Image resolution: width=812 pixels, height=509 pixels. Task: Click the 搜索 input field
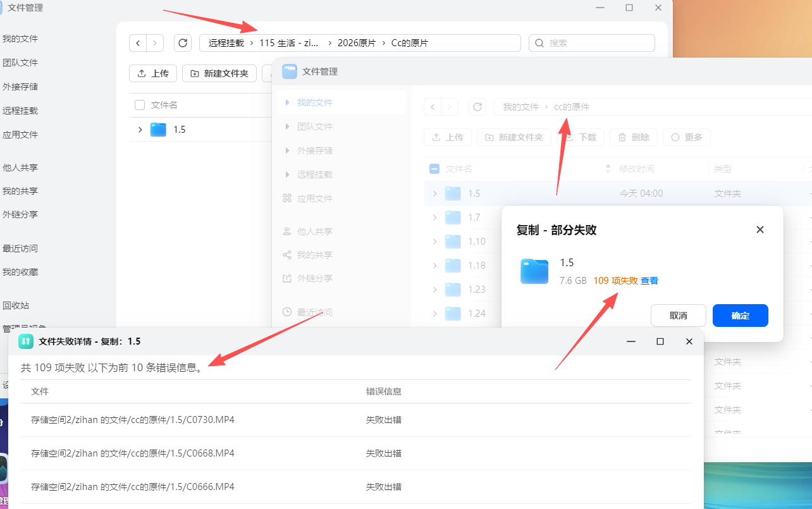(x=598, y=43)
